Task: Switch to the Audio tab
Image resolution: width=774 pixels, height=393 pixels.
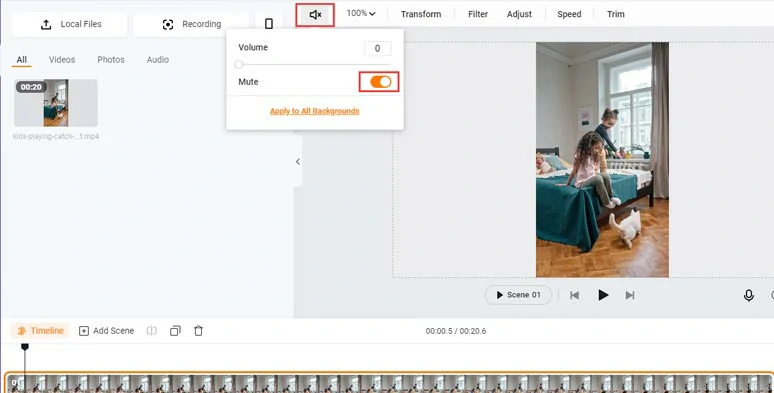Action: click(157, 60)
